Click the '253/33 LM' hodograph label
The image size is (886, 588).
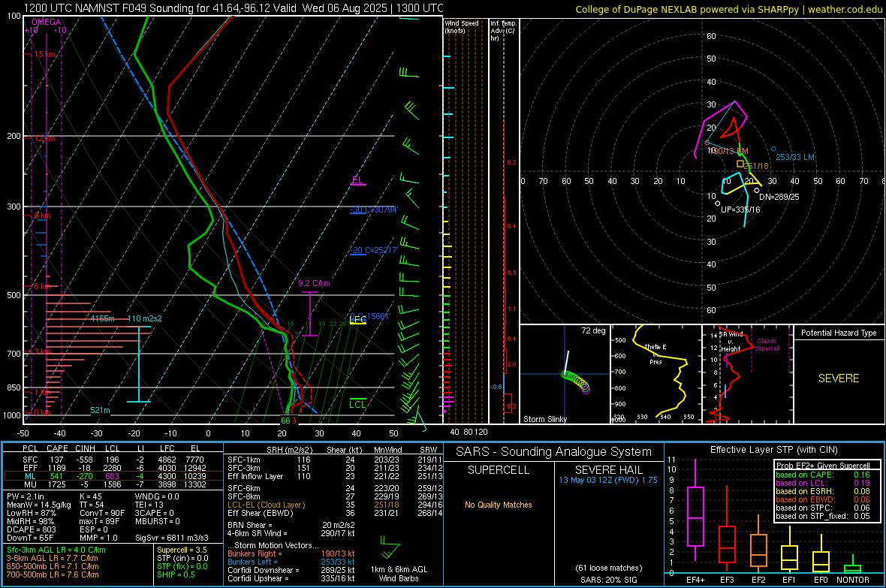795,157
